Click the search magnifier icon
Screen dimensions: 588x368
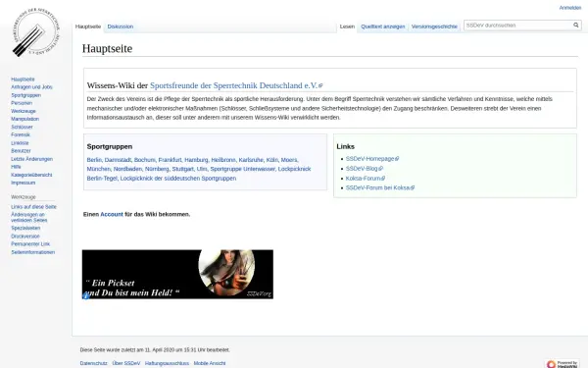(576, 26)
